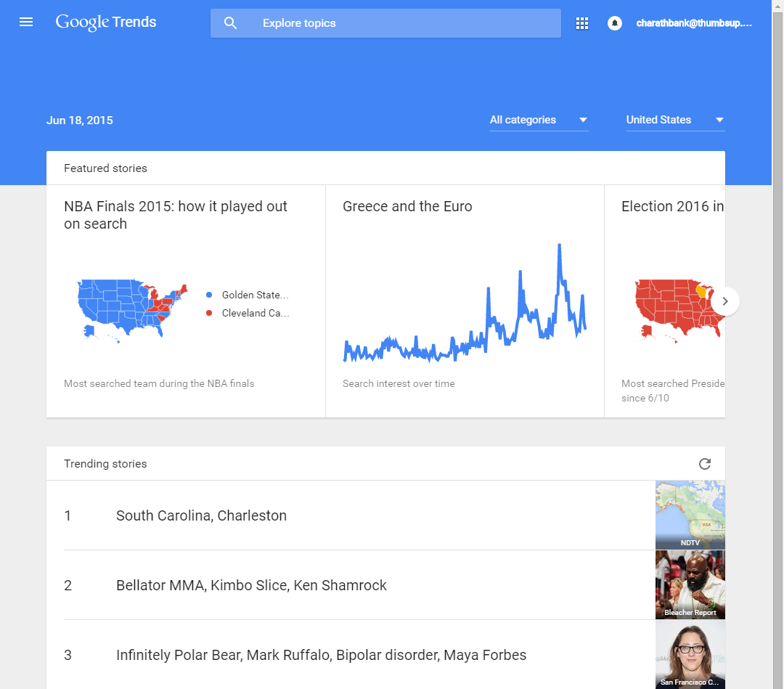
Task: Open the Greece and the Euro story
Action: click(407, 207)
